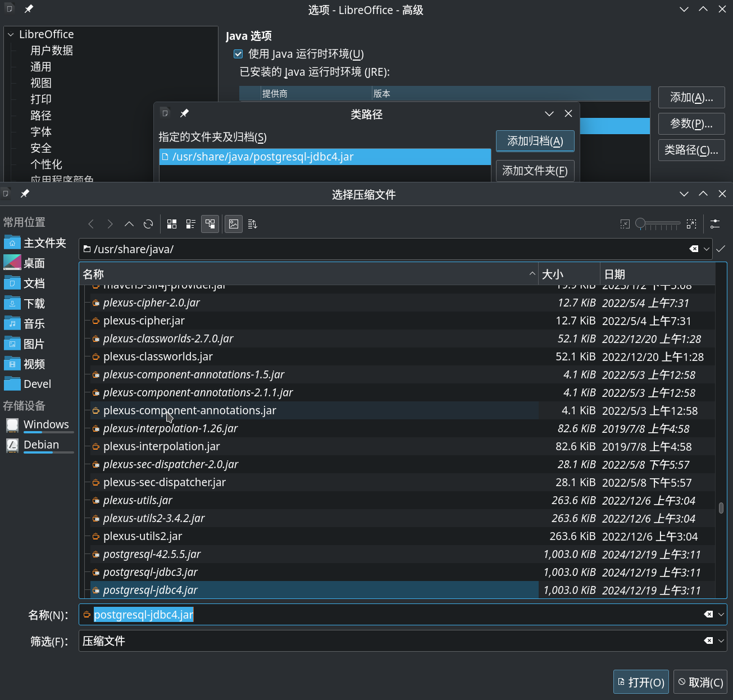Go forward in file dialog history
Screen dimensions: 733x700
pos(110,224)
